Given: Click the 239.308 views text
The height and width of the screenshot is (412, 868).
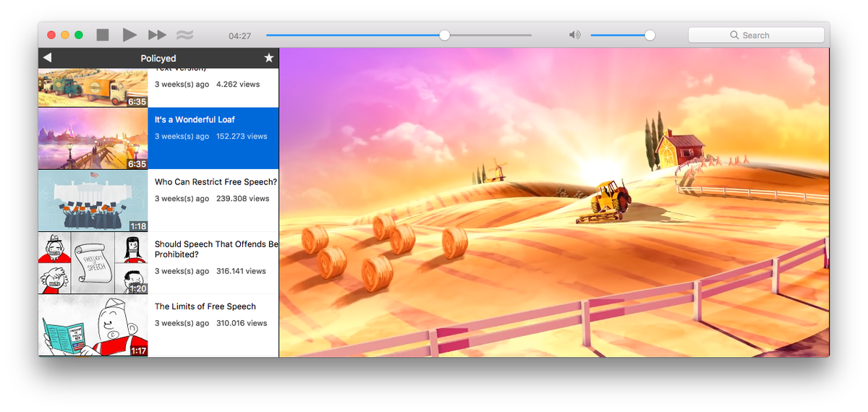Looking at the screenshot, I should click(x=242, y=198).
